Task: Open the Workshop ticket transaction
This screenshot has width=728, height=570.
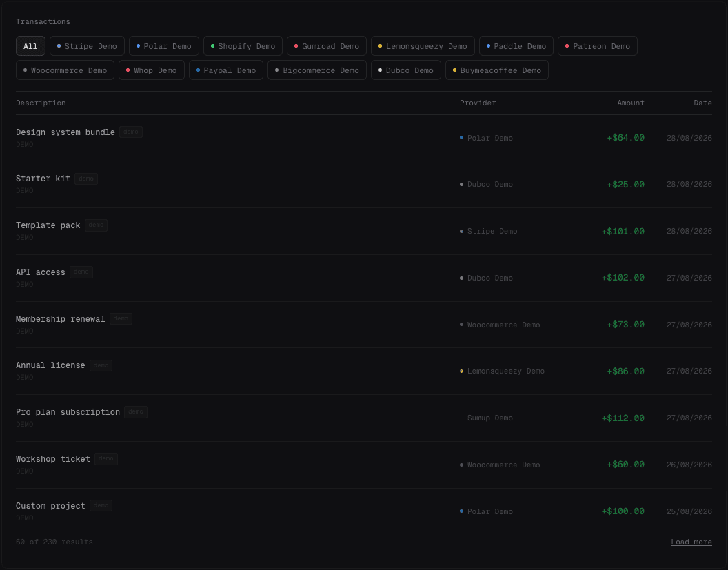Action: click(x=53, y=458)
